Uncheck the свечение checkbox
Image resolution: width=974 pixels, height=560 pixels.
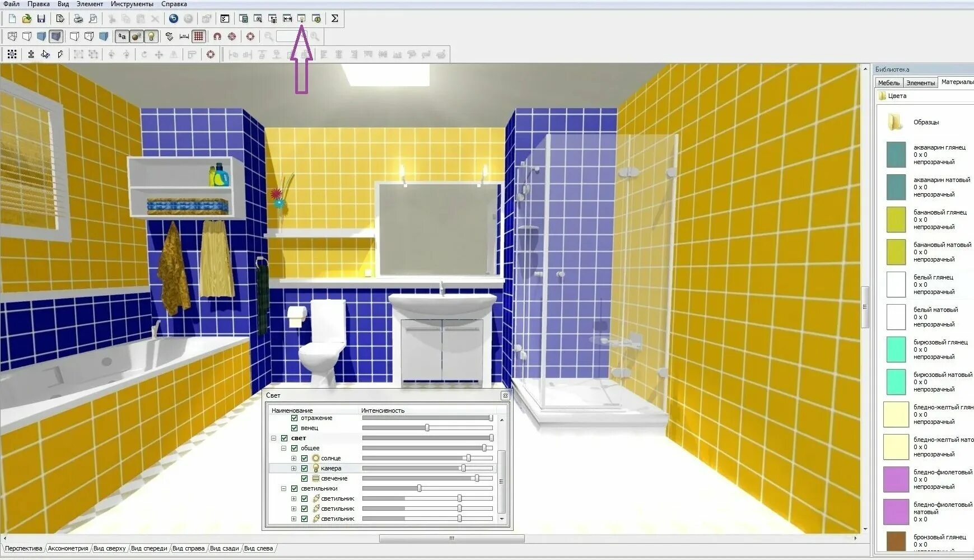pos(304,478)
